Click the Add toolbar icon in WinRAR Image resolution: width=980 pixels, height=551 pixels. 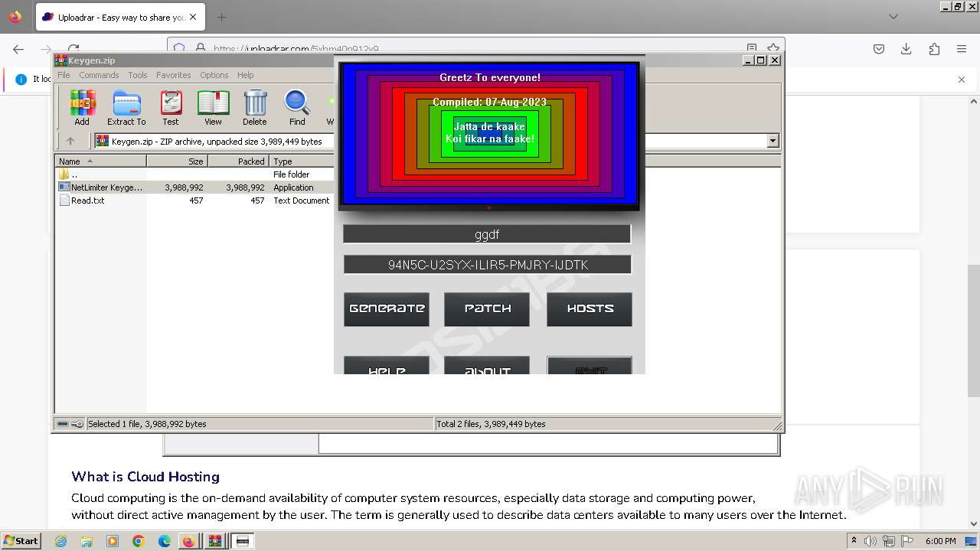(x=82, y=107)
